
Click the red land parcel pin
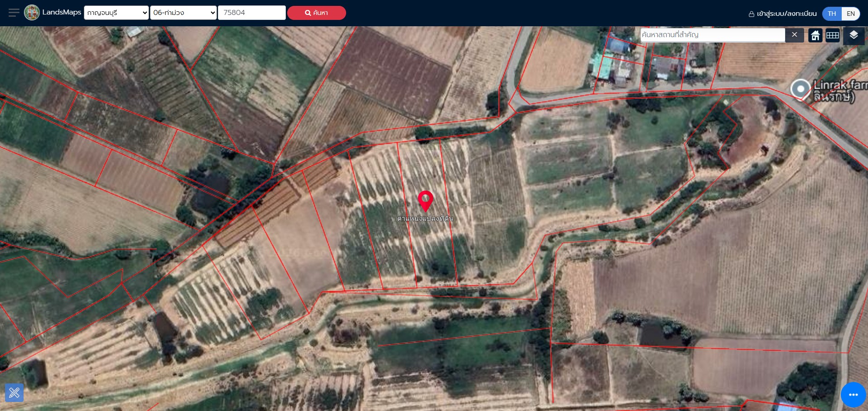point(425,200)
